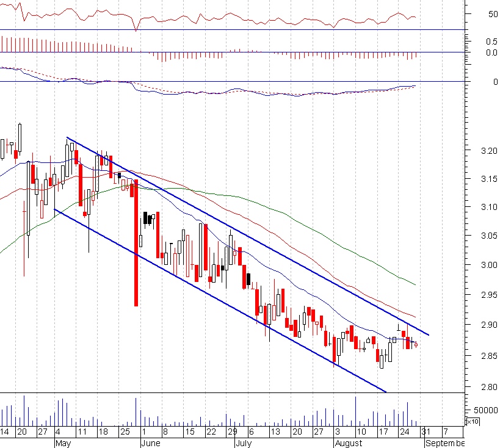500x448 pixels.
Task: Click the May 11 date label
Action: point(82,432)
